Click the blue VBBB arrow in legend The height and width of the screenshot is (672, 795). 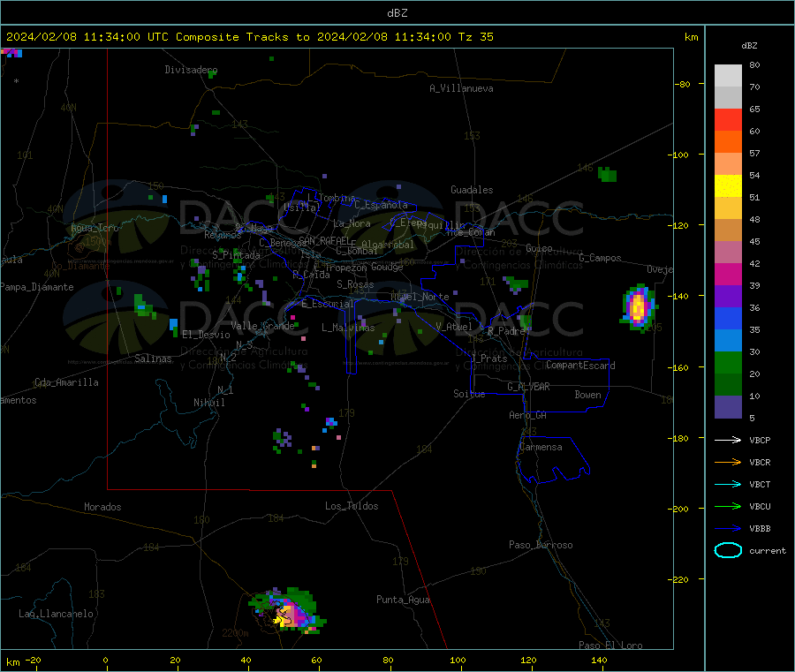728,529
